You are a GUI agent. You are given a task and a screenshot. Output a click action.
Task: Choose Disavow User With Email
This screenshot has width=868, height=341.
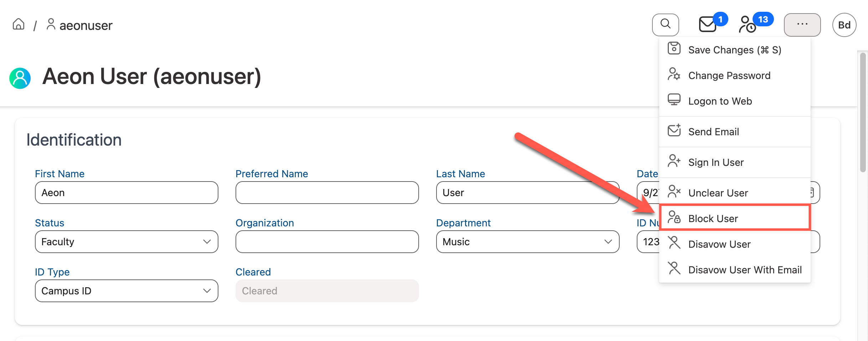(x=745, y=270)
